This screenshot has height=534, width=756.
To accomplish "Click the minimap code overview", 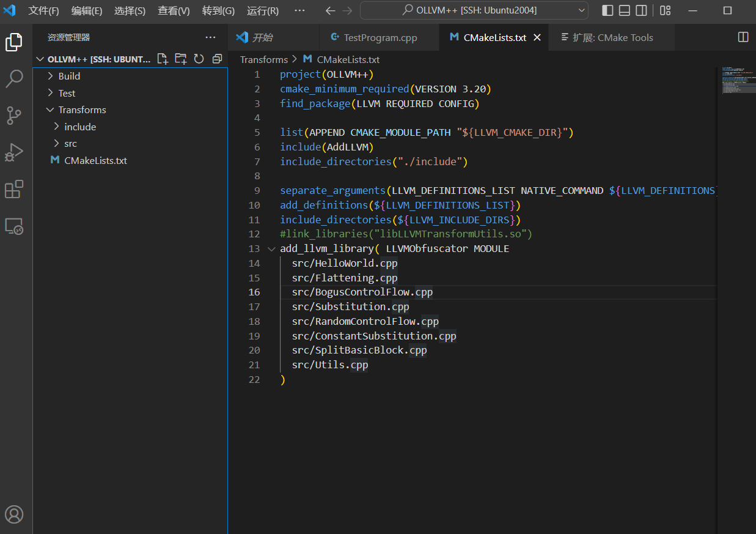I will tap(735, 81).
